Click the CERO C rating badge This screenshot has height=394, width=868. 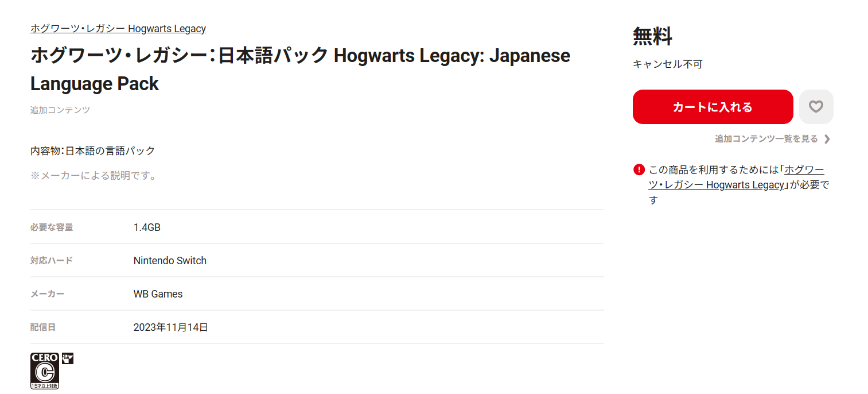[45, 371]
